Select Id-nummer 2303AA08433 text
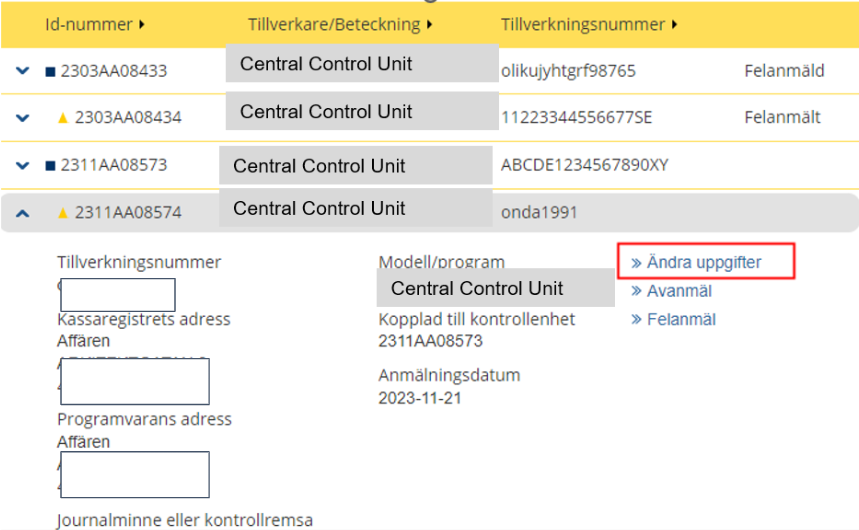This screenshot has width=859, height=530. tap(113, 71)
